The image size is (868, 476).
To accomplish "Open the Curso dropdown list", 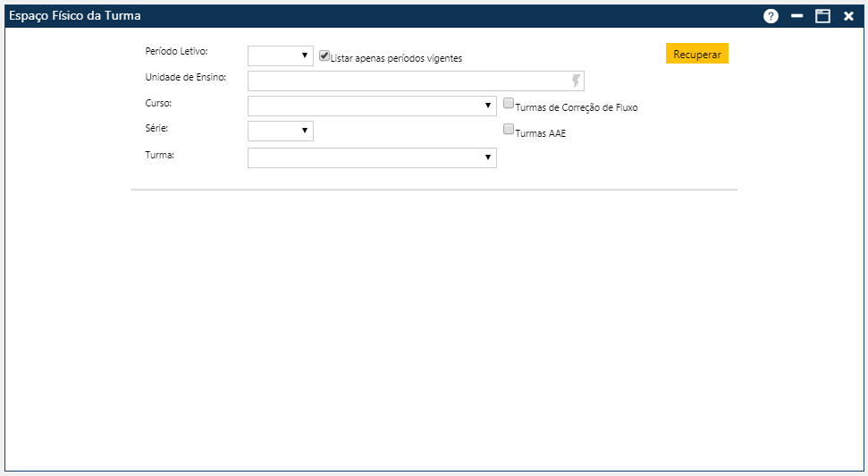I will (x=372, y=106).
